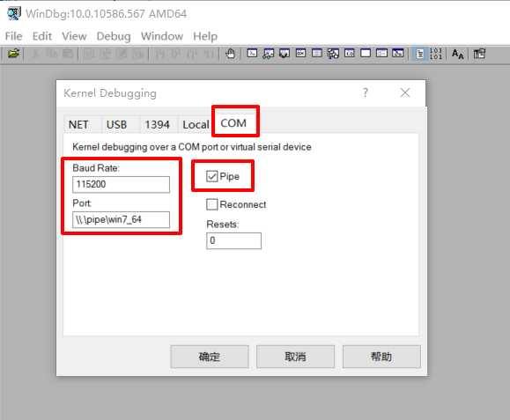Open the Edit menu
The width and height of the screenshot is (510, 420).
pyautogui.click(x=42, y=36)
